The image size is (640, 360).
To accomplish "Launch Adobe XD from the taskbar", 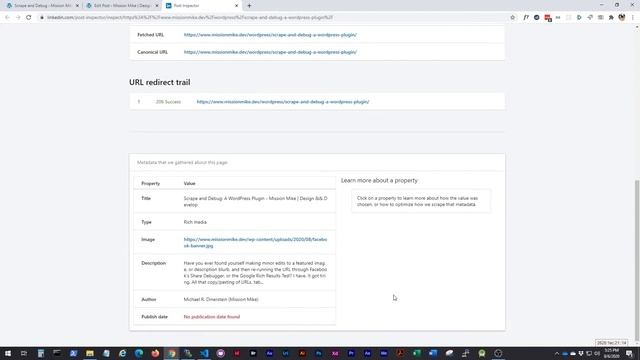I will point(335,353).
